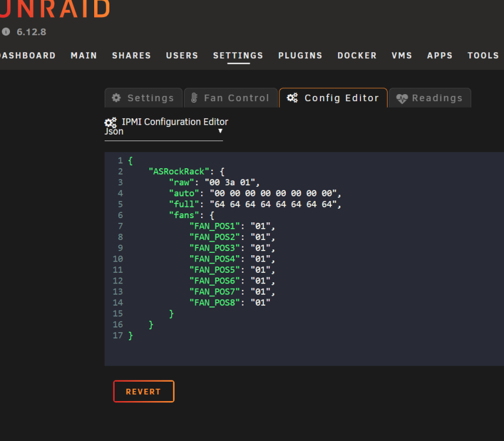504x441 pixels.
Task: Click the "raw" key on line 3
Action: tap(182, 182)
